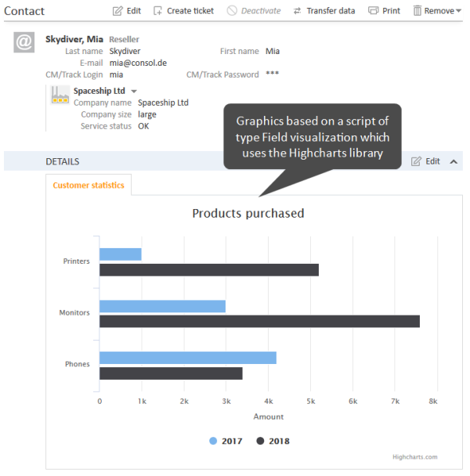
Task: Expand the Spaceship Ltd dropdown arrow
Action: click(134, 91)
